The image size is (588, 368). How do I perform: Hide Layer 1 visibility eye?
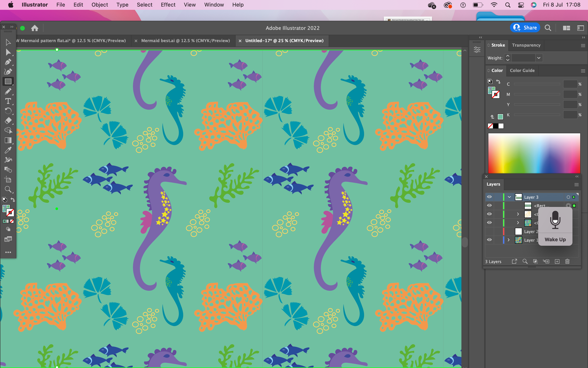pos(489,240)
